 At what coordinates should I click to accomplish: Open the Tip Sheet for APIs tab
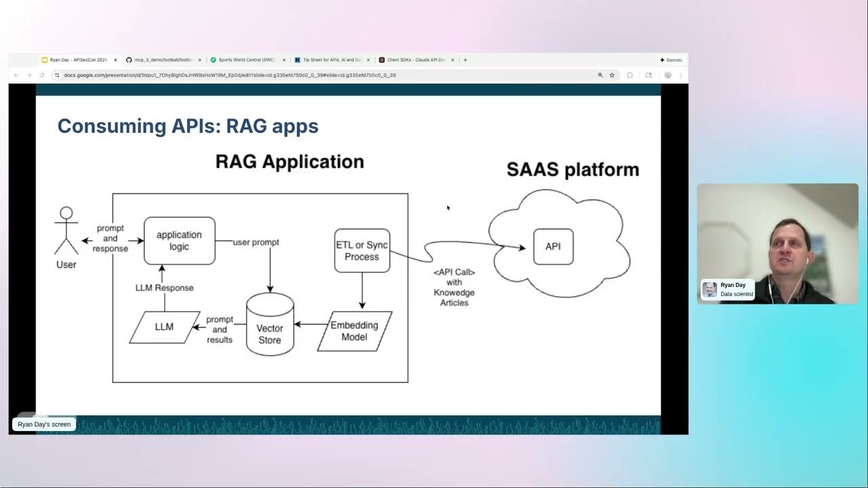(x=331, y=60)
